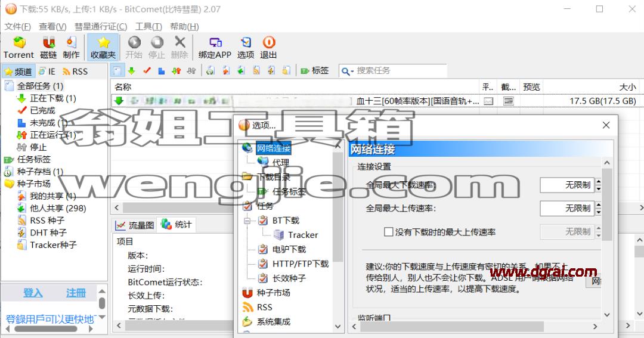
Task: Click comment icon in the task row
Action: click(488, 101)
